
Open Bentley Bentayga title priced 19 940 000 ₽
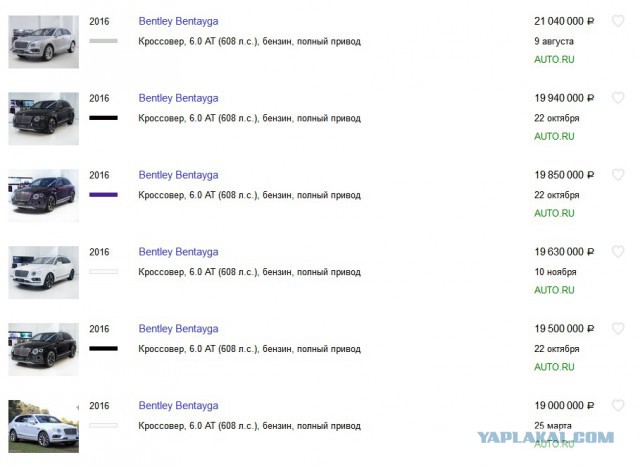pos(178,98)
